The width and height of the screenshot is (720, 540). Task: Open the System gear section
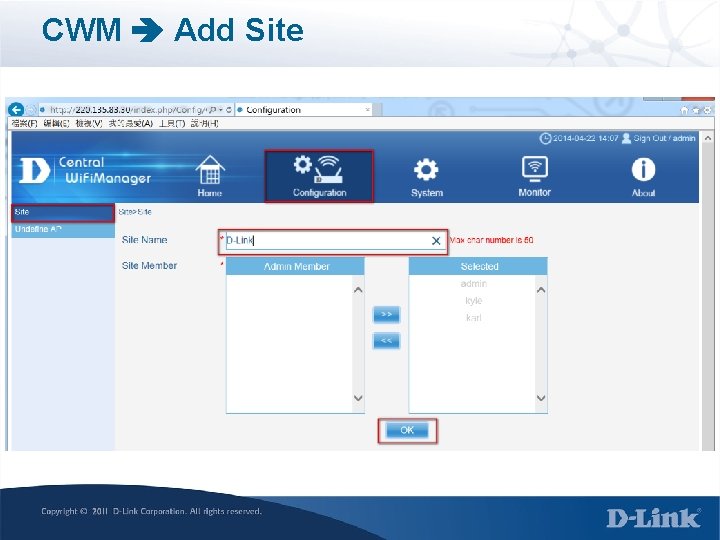427,178
